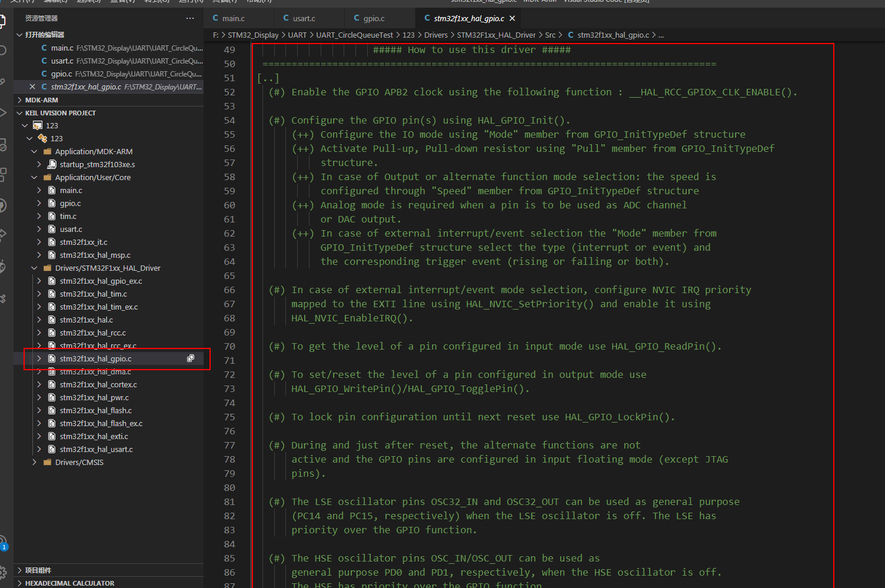Screen dimensions: 885x588
Task: Select the Src breadcrumb segment
Action: pyautogui.click(x=550, y=35)
